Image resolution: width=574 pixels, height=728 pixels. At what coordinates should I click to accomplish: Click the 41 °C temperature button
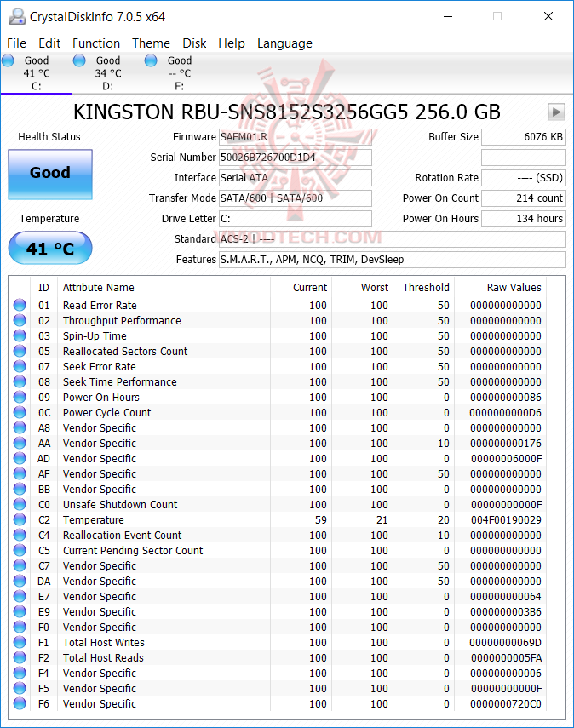coord(50,248)
